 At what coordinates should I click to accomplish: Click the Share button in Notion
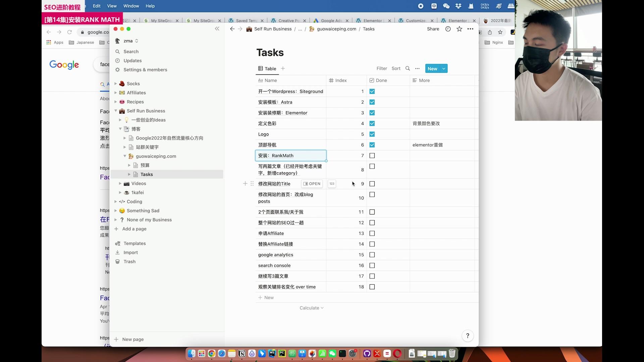433,29
